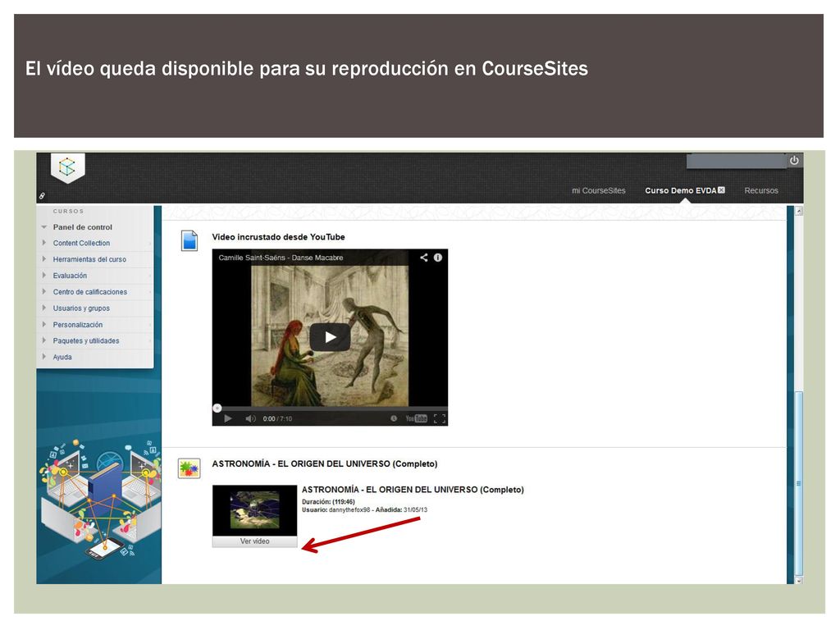Click the YouTube logo in the player

pyautogui.click(x=416, y=418)
